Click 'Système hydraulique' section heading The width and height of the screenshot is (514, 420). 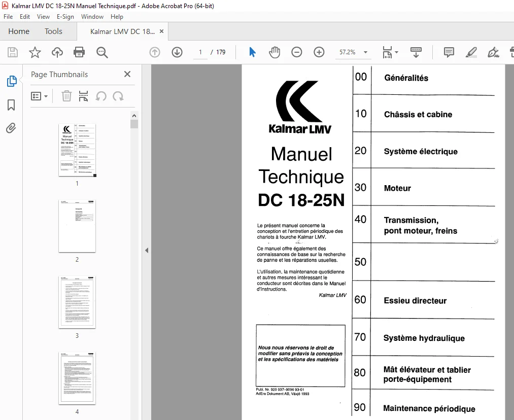(424, 338)
